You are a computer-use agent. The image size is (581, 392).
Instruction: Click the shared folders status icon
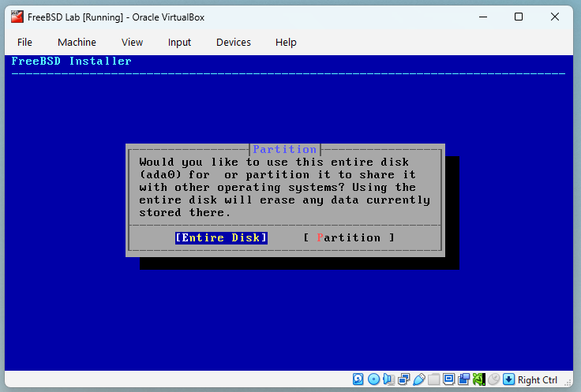pyautogui.click(x=433, y=379)
